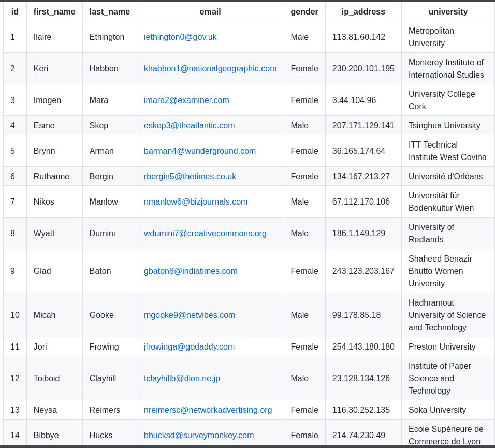Select the gender column header
The width and height of the screenshot is (495, 448).
pos(304,12)
